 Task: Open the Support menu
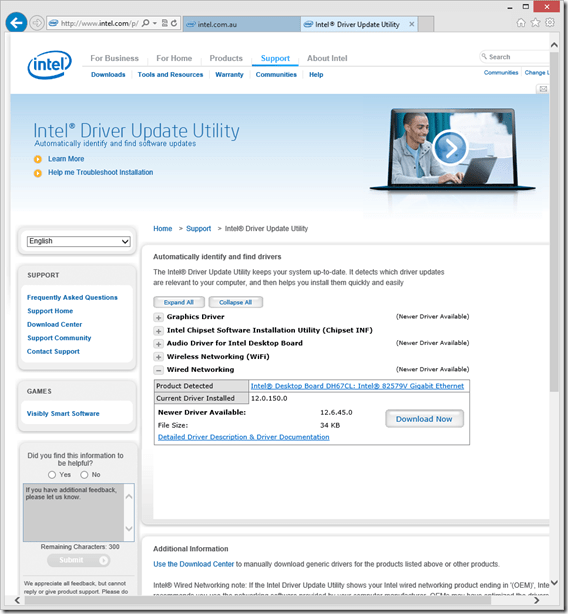click(275, 58)
